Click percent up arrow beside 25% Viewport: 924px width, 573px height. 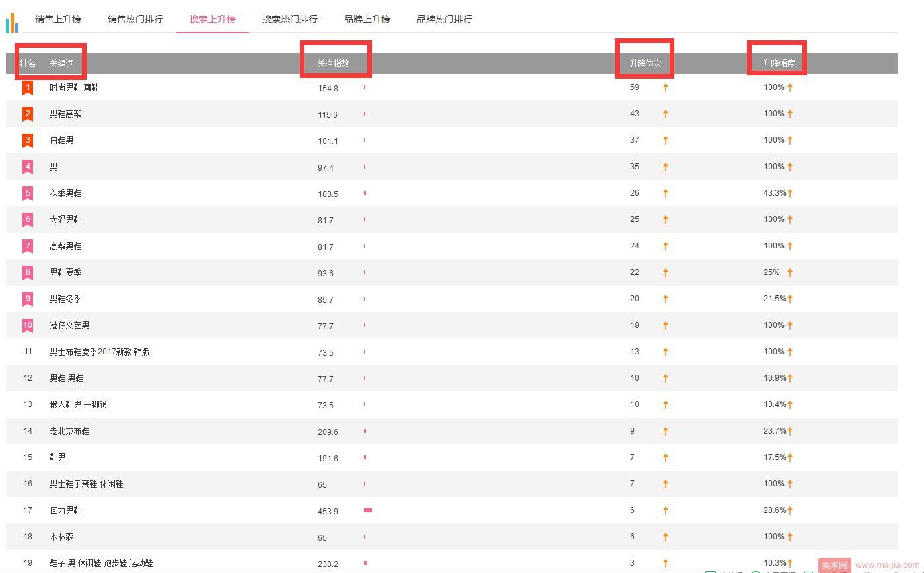(x=790, y=272)
